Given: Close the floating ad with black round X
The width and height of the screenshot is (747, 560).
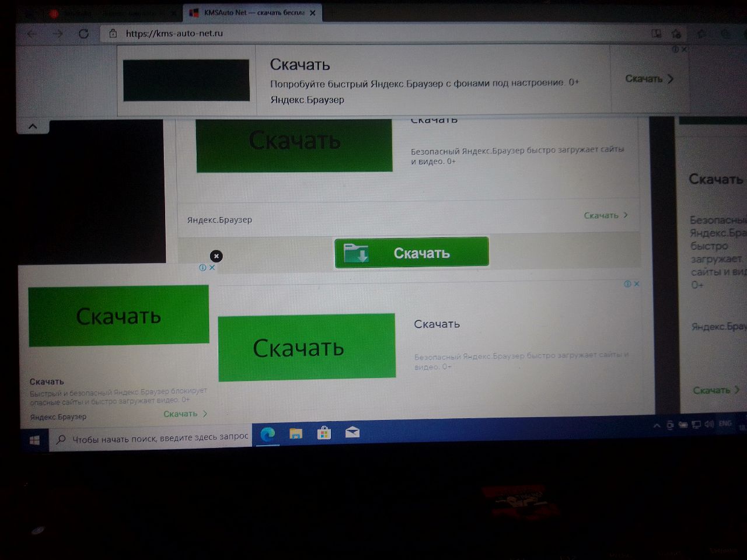Looking at the screenshot, I should pos(216,256).
